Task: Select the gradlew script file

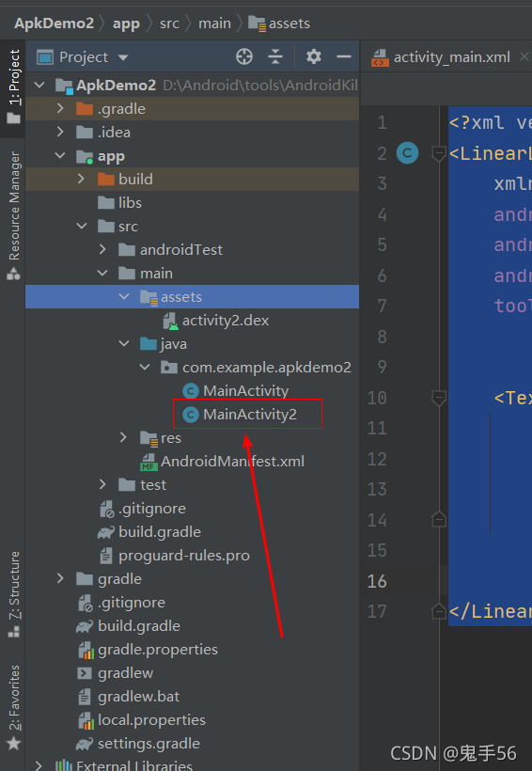Action: pos(125,673)
